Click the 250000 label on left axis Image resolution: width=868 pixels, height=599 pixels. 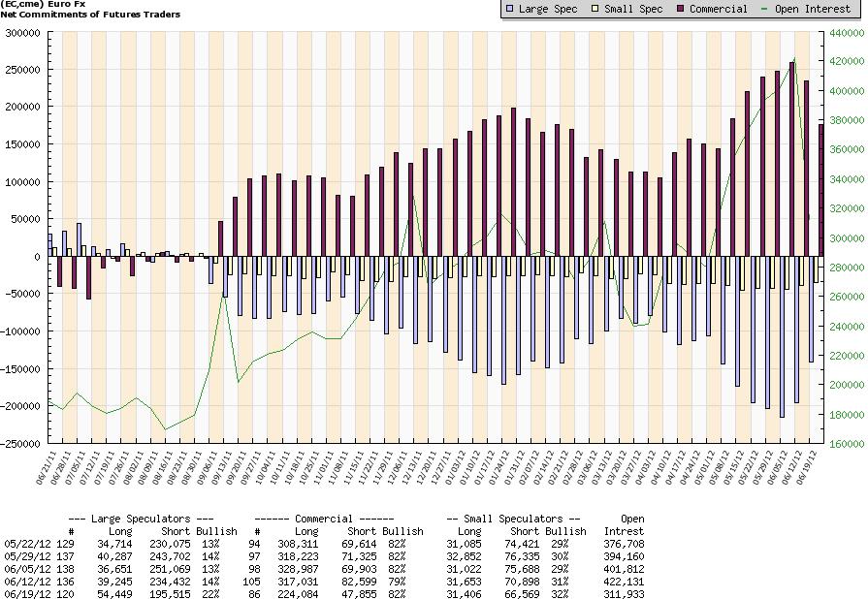22,70
